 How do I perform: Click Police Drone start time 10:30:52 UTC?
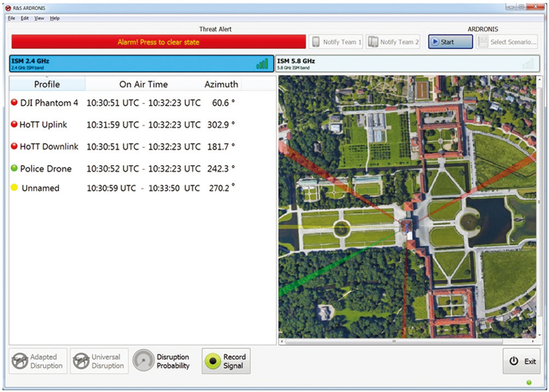113,168
